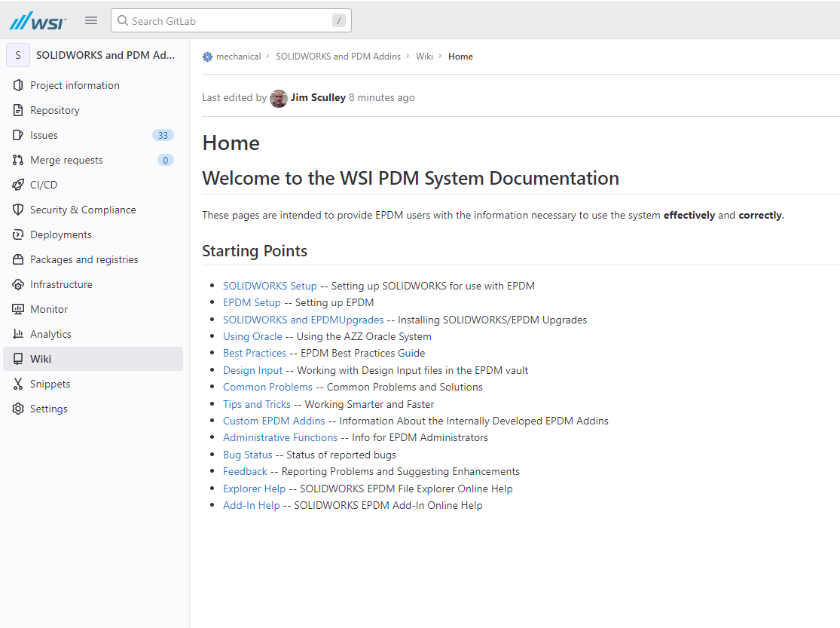Click the WSI logo in header
This screenshot has width=840, height=628.
pos(38,20)
